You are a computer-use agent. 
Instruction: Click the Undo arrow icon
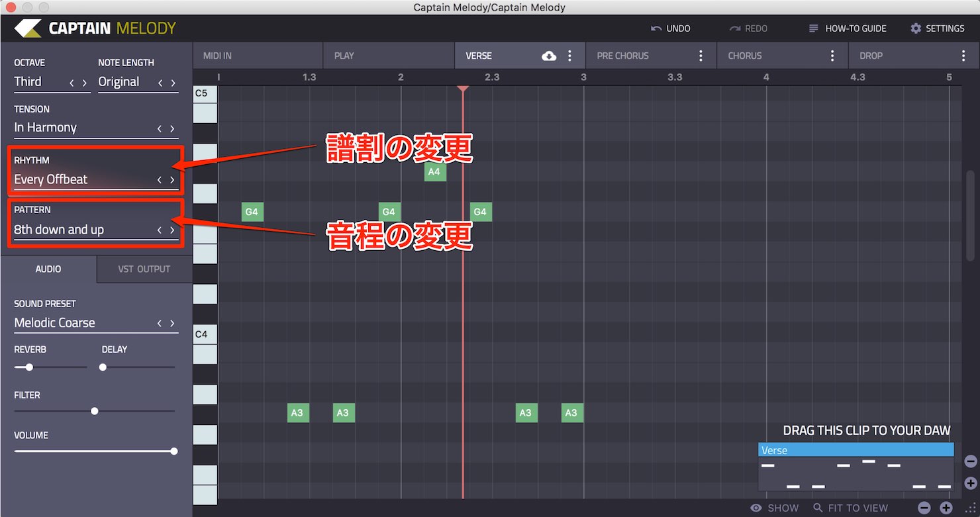pyautogui.click(x=656, y=28)
